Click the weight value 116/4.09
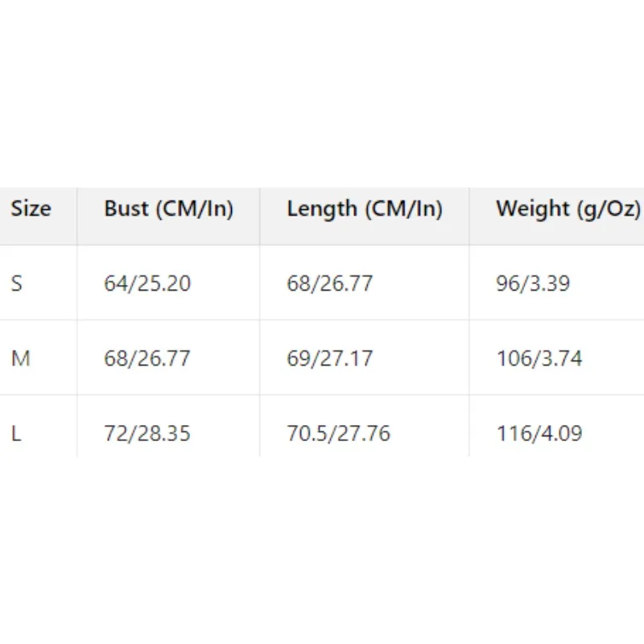 [538, 433]
